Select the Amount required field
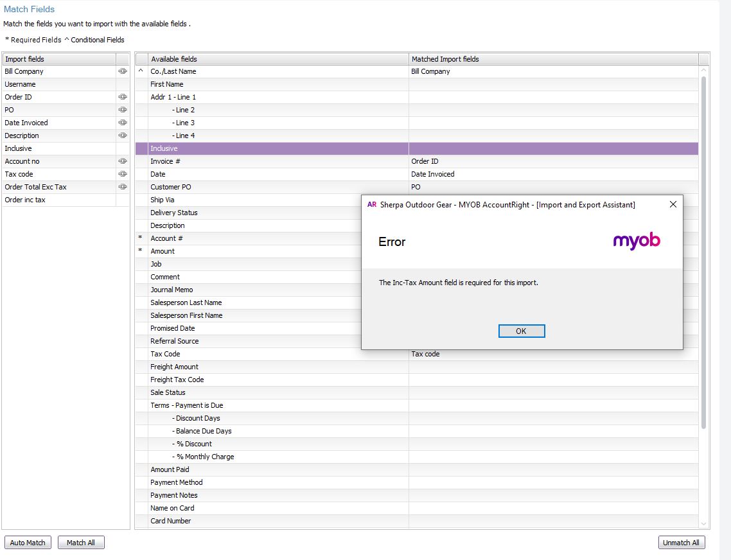The height and width of the screenshot is (560, 731). (x=254, y=251)
